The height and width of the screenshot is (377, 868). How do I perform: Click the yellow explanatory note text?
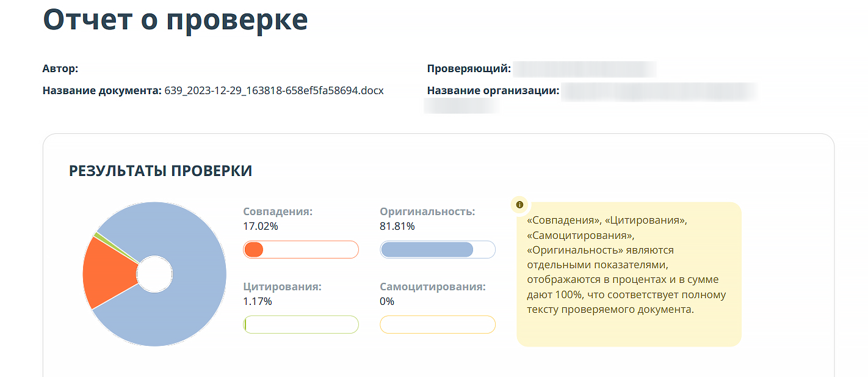tap(627, 265)
